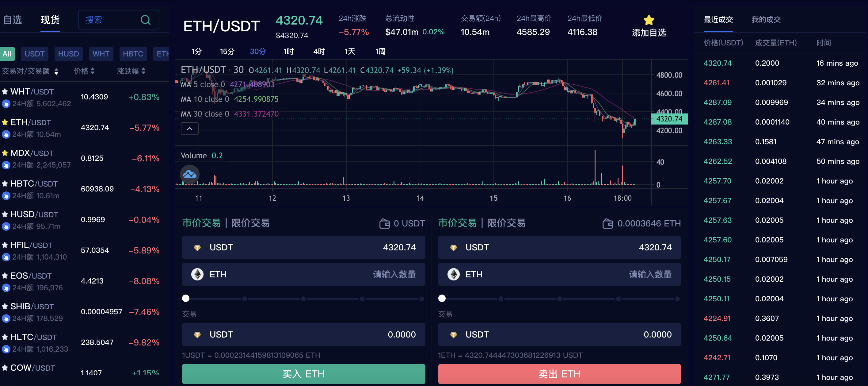Toggle favorite star for WHT/USDT
868x386 pixels.
tap(5, 91)
